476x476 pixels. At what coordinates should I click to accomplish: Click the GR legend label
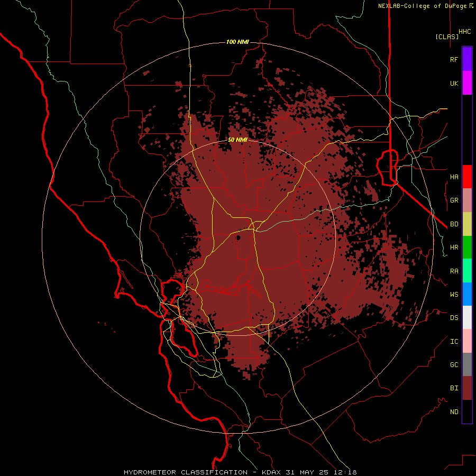[x=454, y=200]
